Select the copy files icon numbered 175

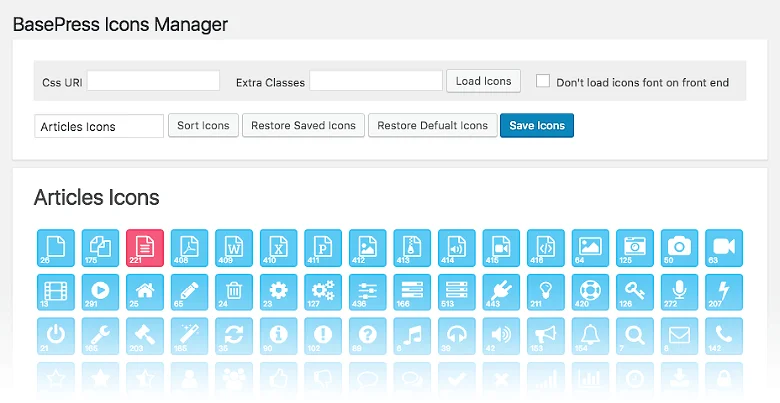coord(100,248)
